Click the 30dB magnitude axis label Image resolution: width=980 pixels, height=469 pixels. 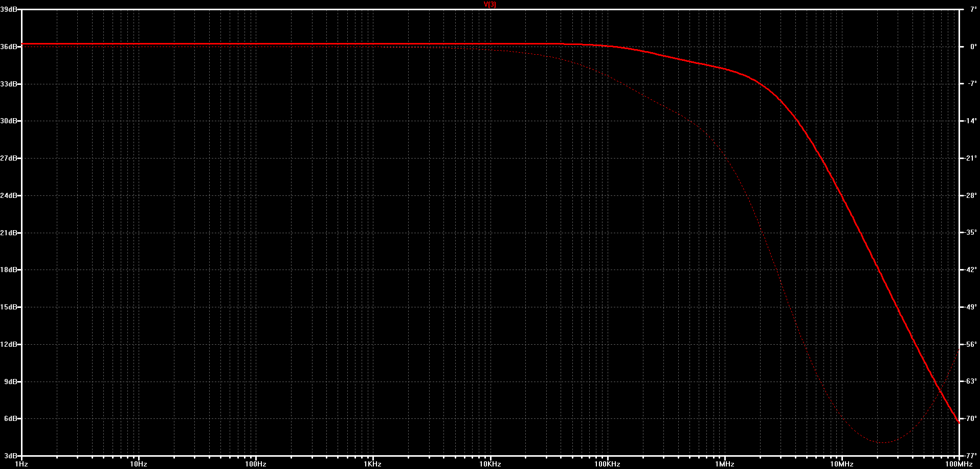pyautogui.click(x=9, y=121)
